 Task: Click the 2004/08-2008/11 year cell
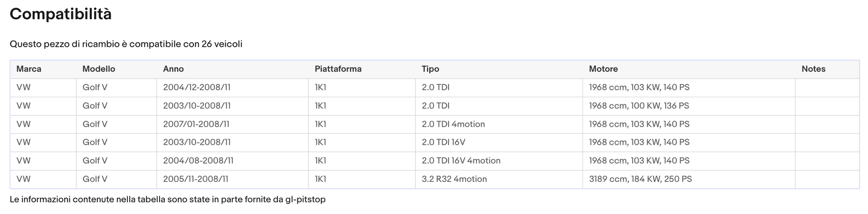(198, 160)
